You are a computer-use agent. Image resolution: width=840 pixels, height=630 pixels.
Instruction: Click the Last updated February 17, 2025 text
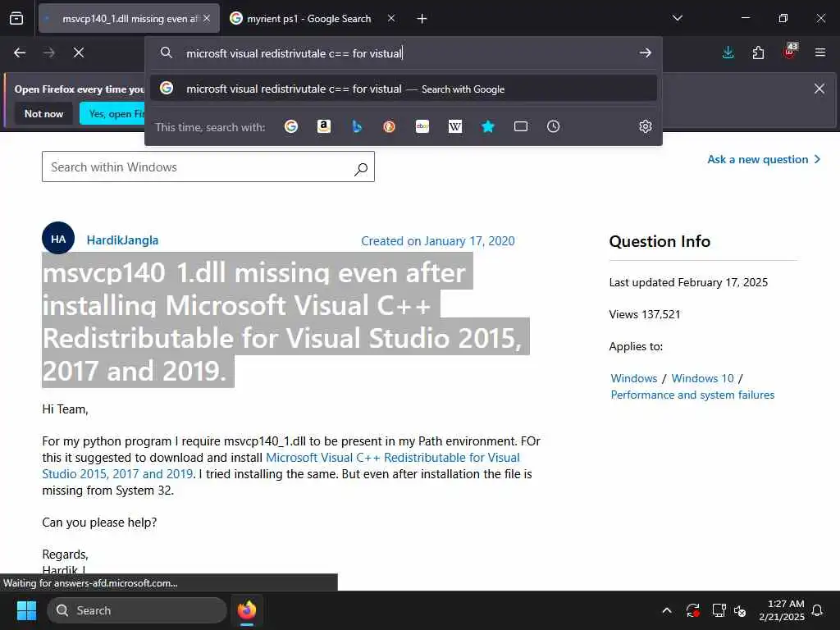coord(688,282)
